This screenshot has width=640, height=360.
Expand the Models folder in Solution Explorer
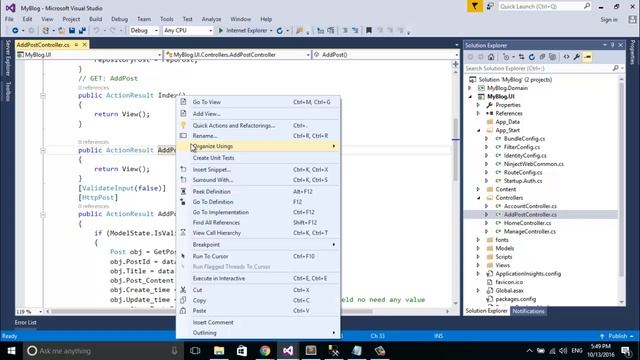[x=478, y=249]
